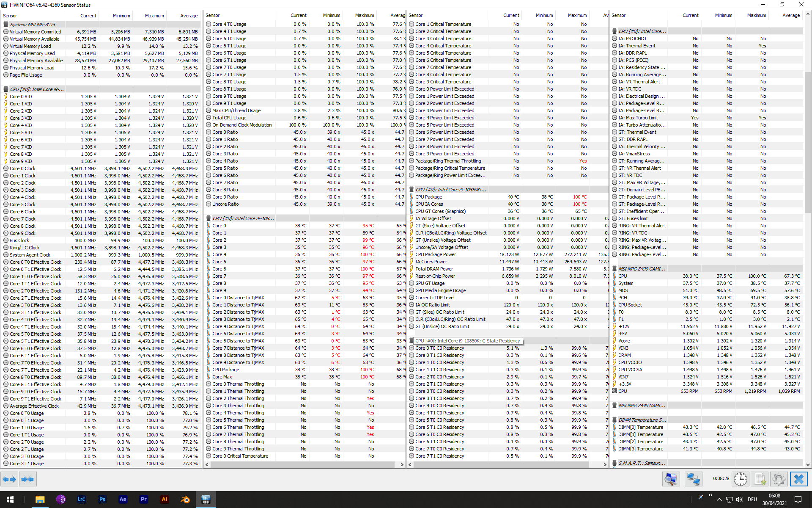Select the Vcore voltage row
Image resolution: width=812 pixels, height=508 pixels.
point(707,341)
